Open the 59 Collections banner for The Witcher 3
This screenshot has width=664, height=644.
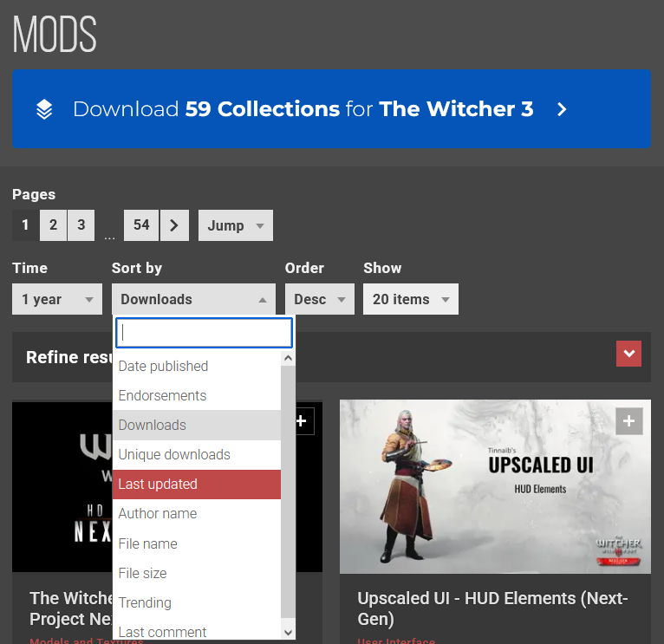[x=331, y=109]
